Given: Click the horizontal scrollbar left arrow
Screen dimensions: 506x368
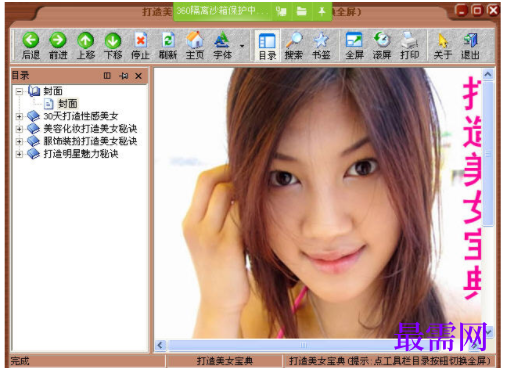Looking at the screenshot, I should pos(160,345).
